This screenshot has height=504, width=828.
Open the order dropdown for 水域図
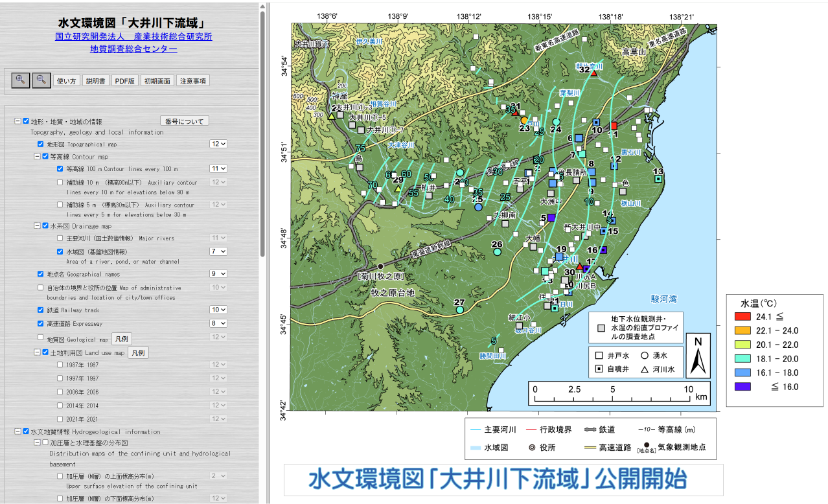tap(218, 251)
